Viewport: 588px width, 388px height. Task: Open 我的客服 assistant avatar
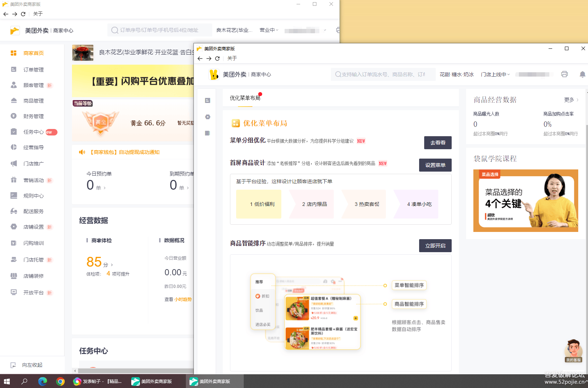tap(573, 350)
